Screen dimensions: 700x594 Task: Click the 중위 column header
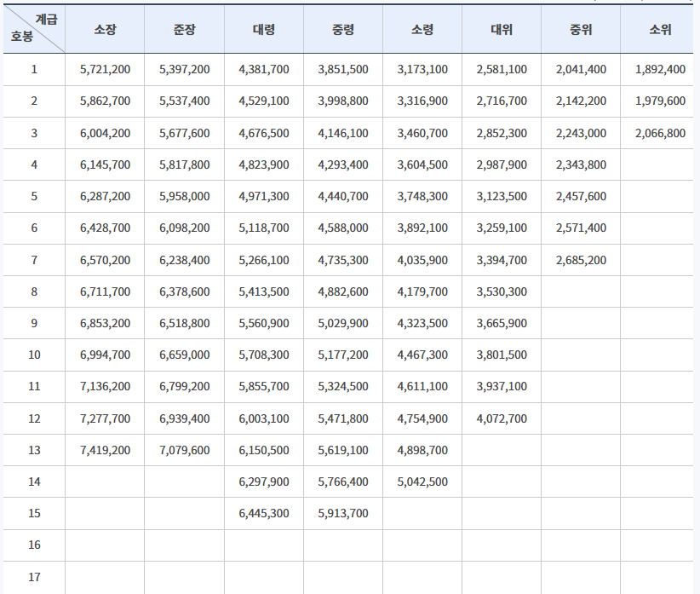coord(581,30)
